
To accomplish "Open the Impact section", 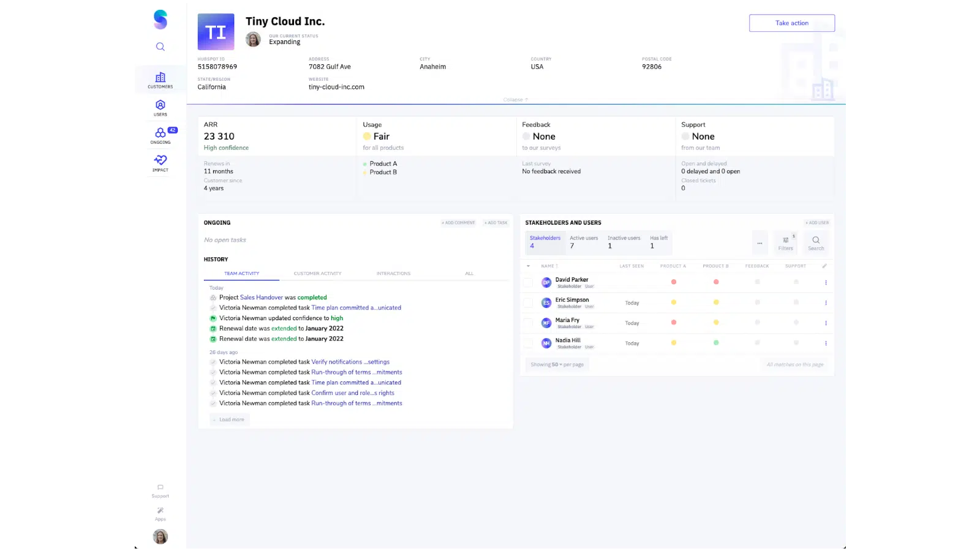I will point(160,163).
